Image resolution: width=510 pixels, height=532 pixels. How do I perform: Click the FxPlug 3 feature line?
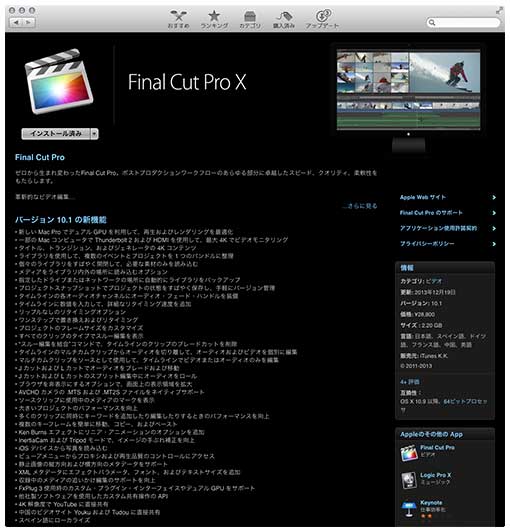(135, 488)
